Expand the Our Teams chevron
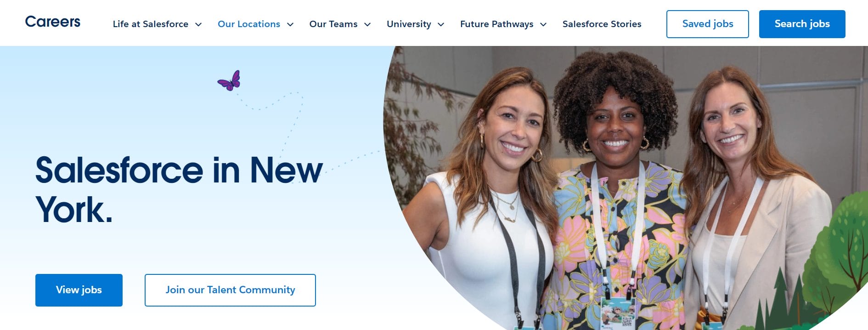This screenshot has width=868, height=330. [x=367, y=24]
